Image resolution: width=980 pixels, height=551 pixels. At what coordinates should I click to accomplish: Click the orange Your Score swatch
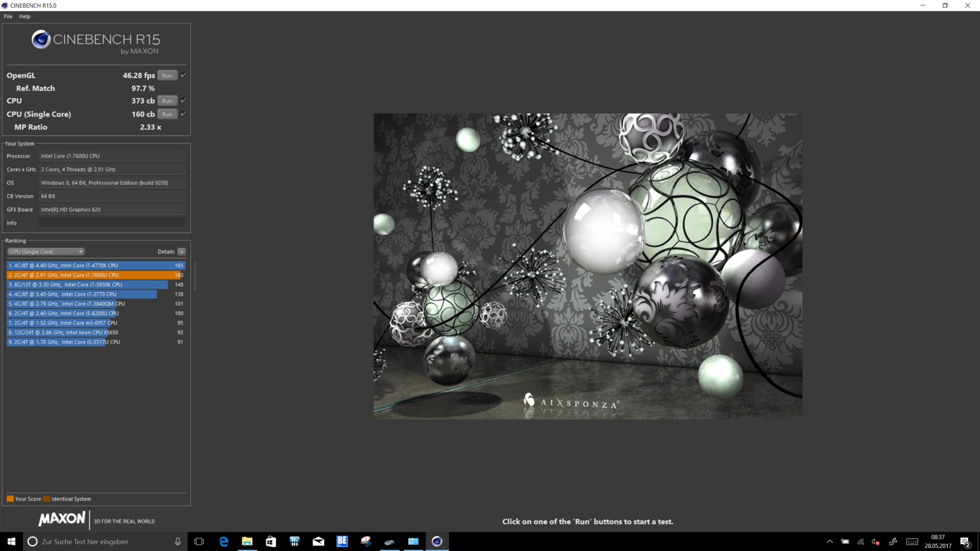click(x=10, y=499)
